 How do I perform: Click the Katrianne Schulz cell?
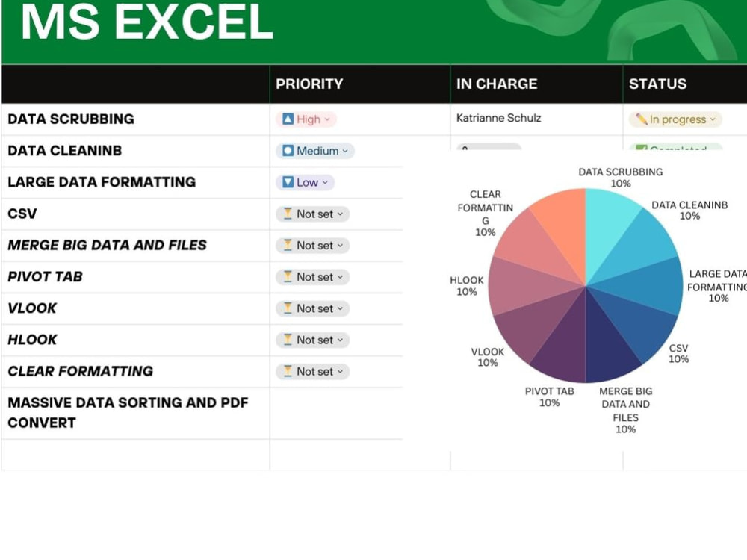(536, 119)
